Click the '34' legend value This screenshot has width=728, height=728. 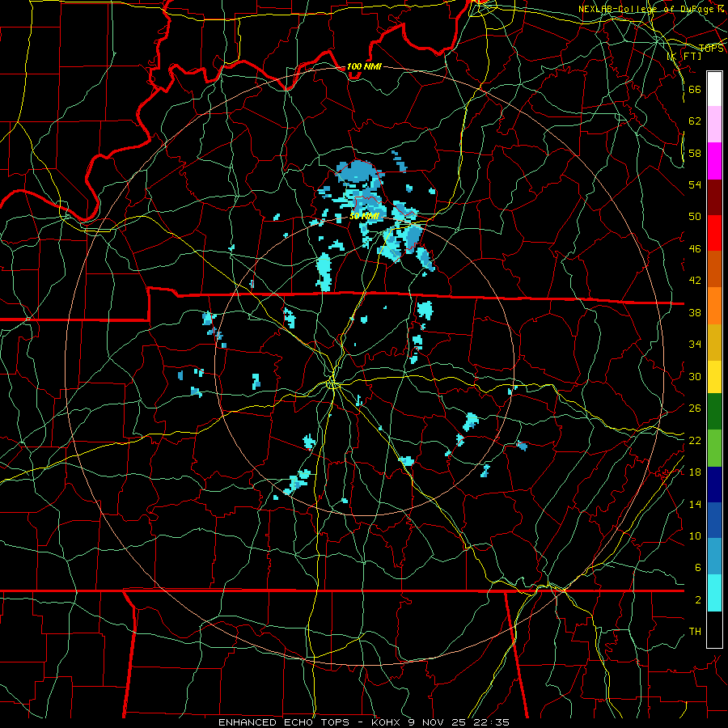[x=695, y=344]
